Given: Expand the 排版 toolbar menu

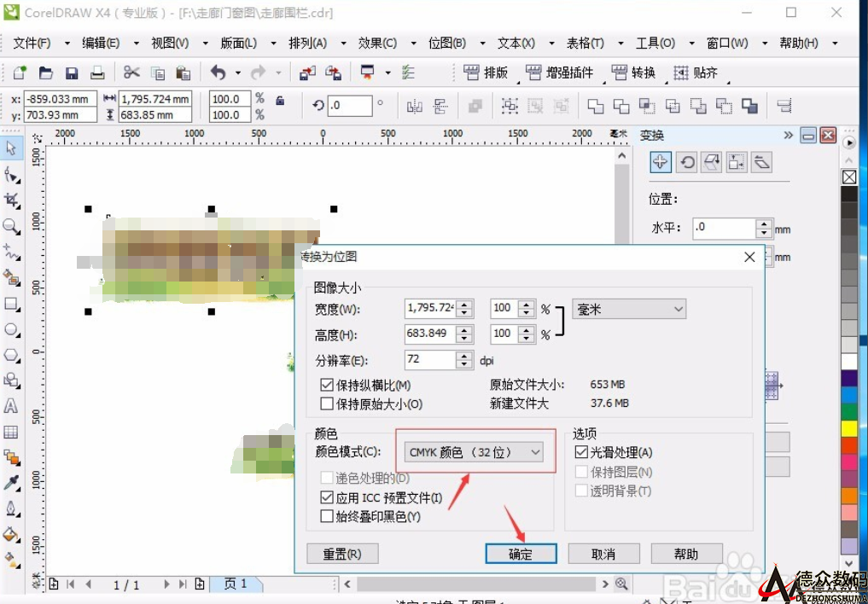Looking at the screenshot, I should 486,73.
